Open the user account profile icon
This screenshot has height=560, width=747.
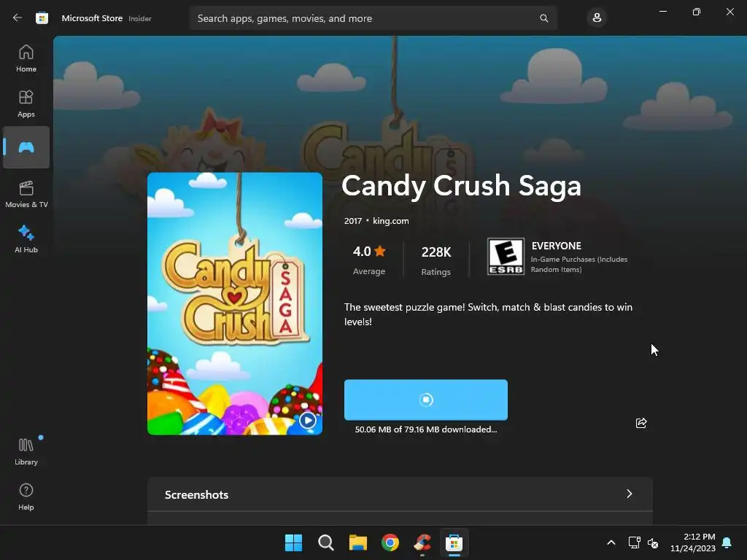point(597,18)
